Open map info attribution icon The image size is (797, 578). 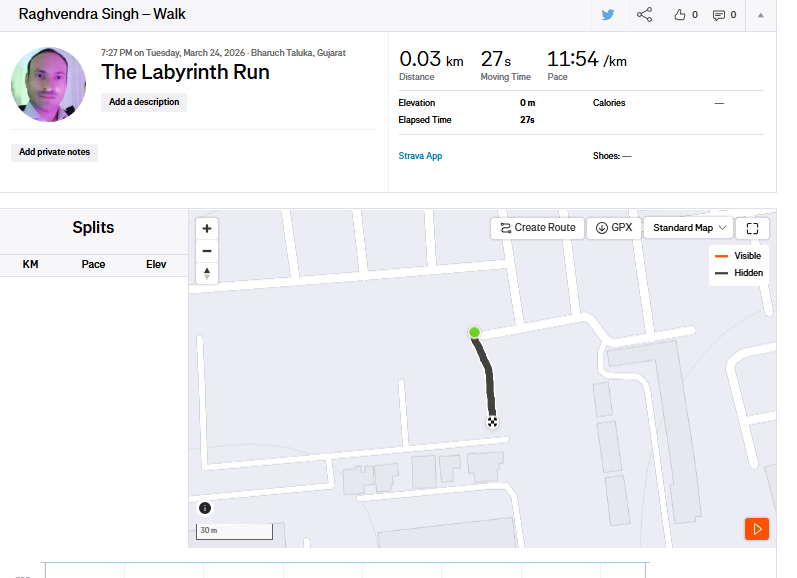(x=205, y=508)
